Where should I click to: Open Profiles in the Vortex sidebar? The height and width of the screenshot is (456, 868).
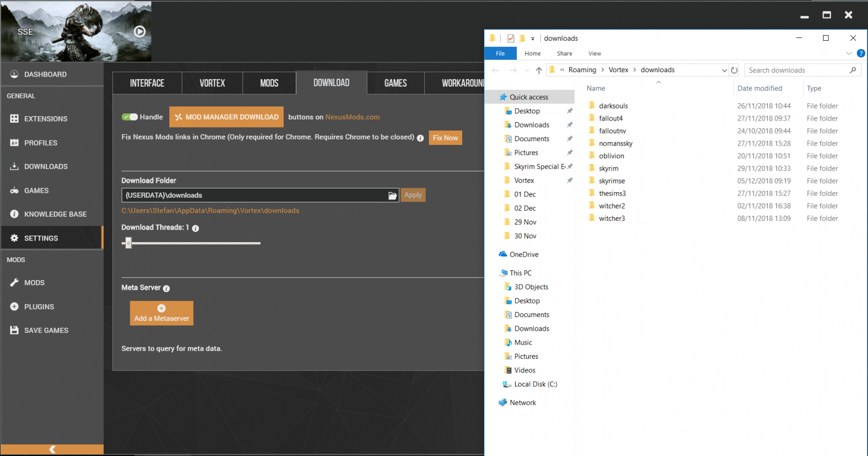[x=52, y=143]
